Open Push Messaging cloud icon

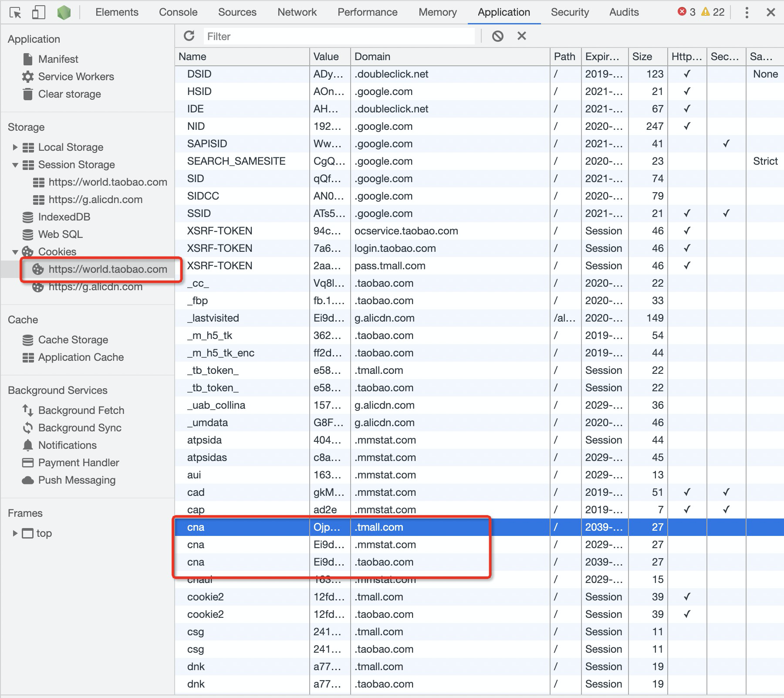28,480
